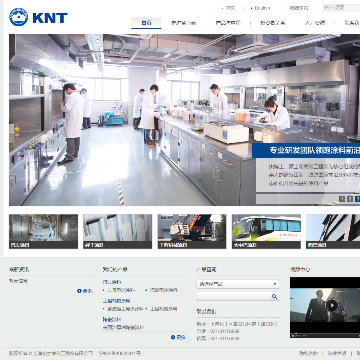Switch to the highlighted blue banner slide indicator
Image resolution: width=360 pixels, height=360 pixels.
tap(357, 199)
